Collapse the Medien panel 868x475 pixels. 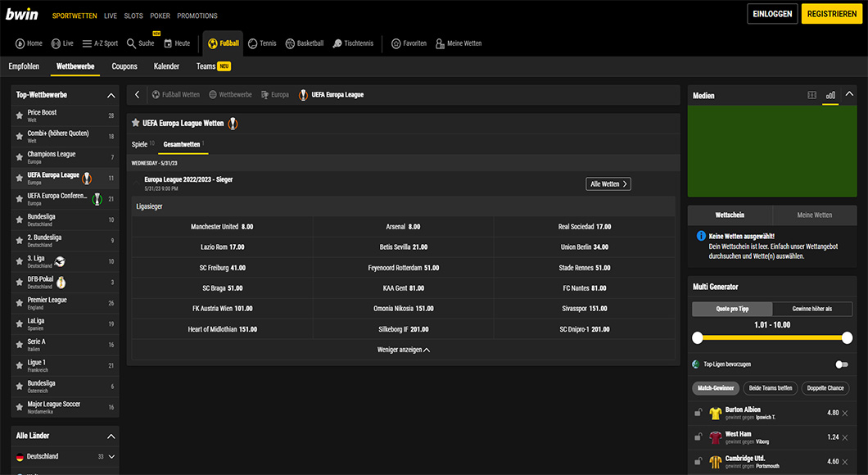pos(849,95)
